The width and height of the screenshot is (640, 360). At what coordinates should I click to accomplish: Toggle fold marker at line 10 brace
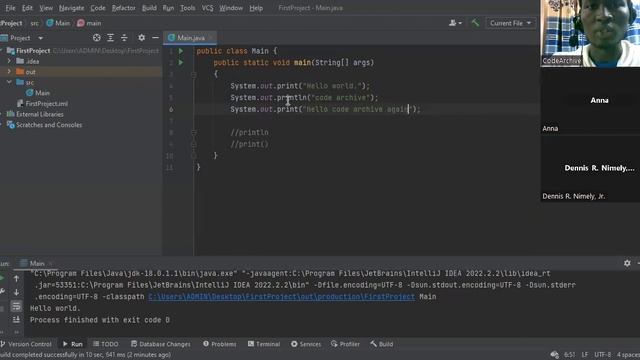tap(194, 156)
